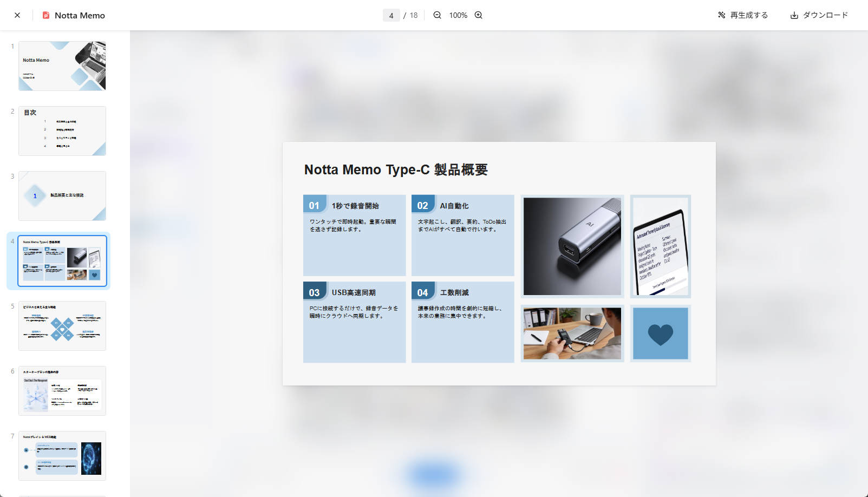Click the 100% zoom level value
Screen dimensions: 868x497
pos(458,15)
